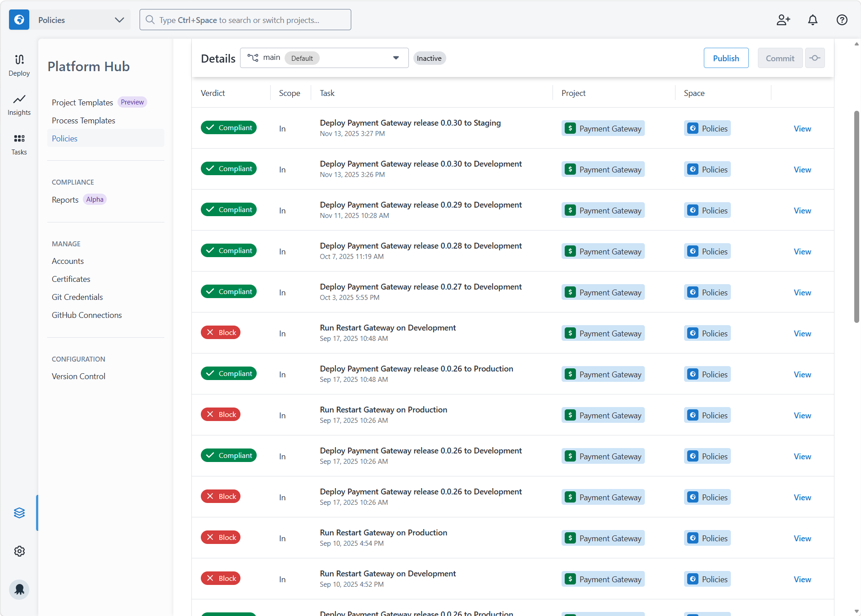Open Version Control configuration
The width and height of the screenshot is (861, 616).
click(78, 376)
